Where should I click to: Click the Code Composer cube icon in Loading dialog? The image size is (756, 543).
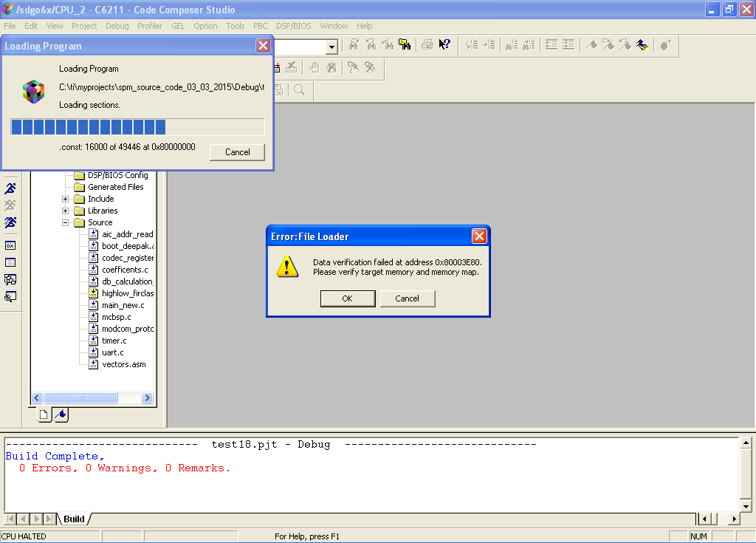pyautogui.click(x=33, y=91)
